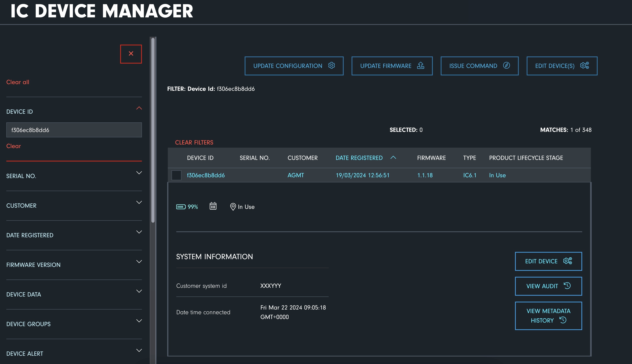Close the filter panel with red X

[x=131, y=54]
